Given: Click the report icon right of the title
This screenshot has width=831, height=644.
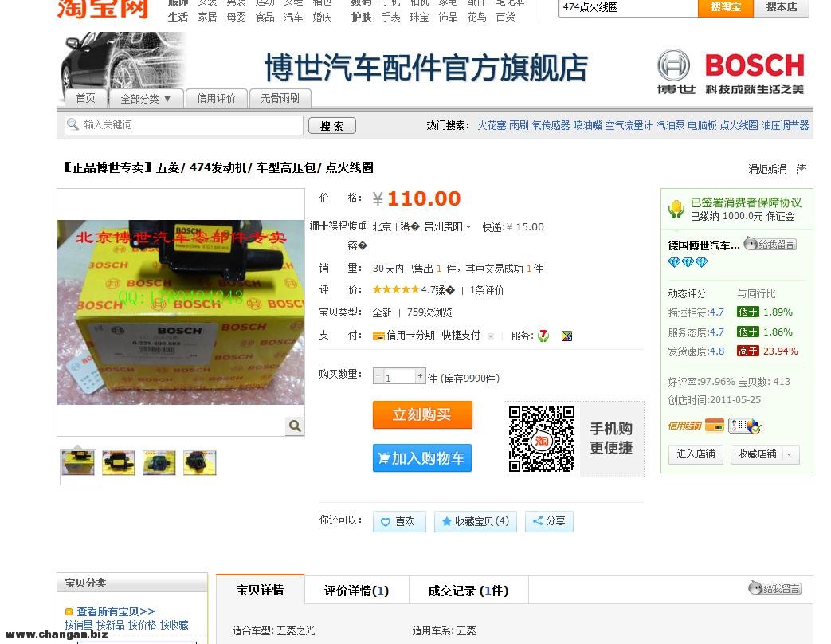Looking at the screenshot, I should tap(800, 168).
